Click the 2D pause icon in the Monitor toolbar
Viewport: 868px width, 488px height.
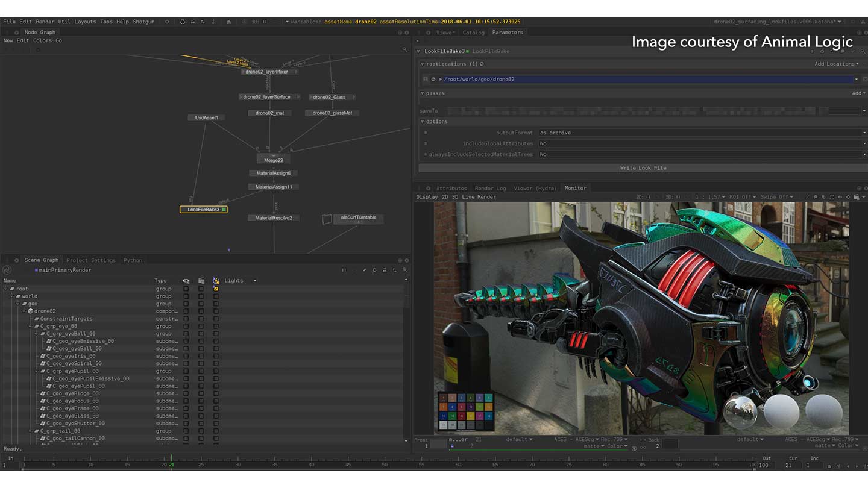(648, 197)
